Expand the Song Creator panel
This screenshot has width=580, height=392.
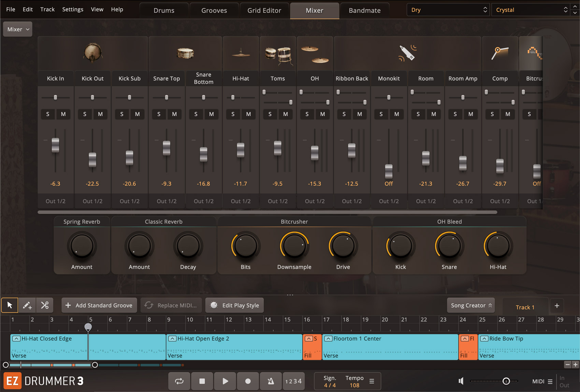(471, 305)
